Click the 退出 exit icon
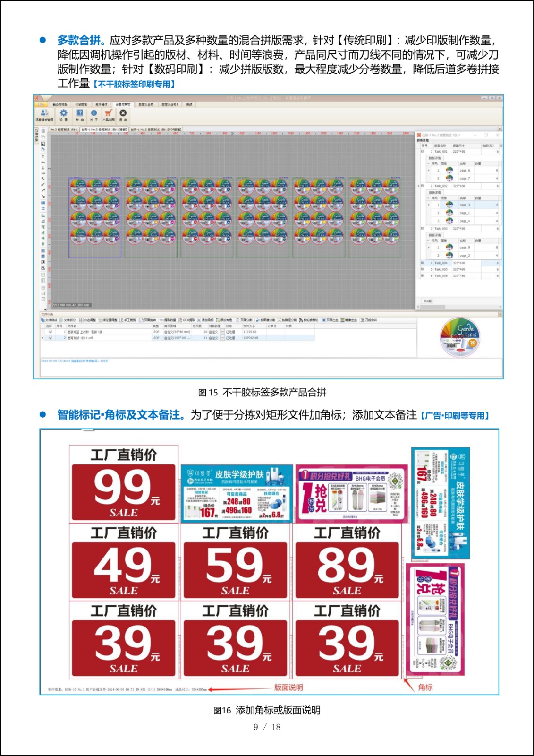This screenshot has height=756, width=534. [x=123, y=114]
